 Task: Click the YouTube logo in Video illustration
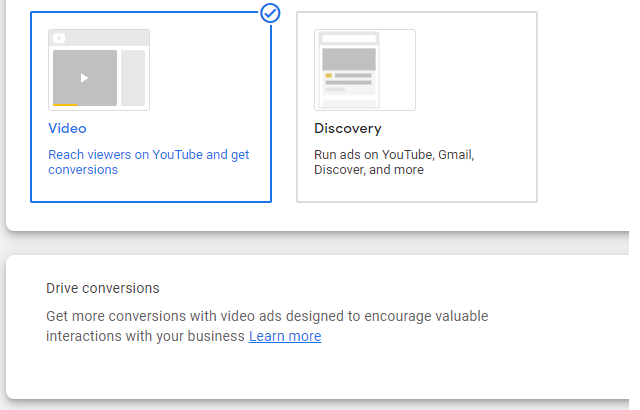59,38
